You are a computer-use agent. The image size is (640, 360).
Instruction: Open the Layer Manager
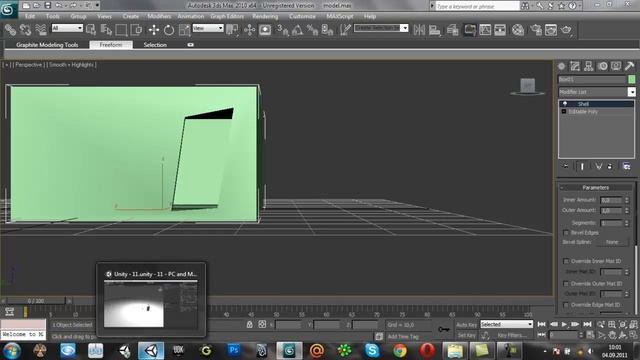(452, 30)
